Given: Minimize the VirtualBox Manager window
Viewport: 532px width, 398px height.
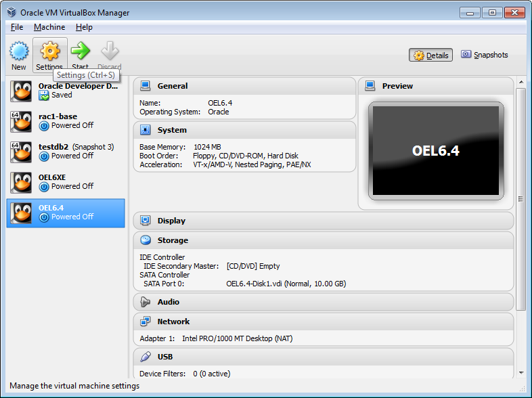Looking at the screenshot, I should point(470,13).
